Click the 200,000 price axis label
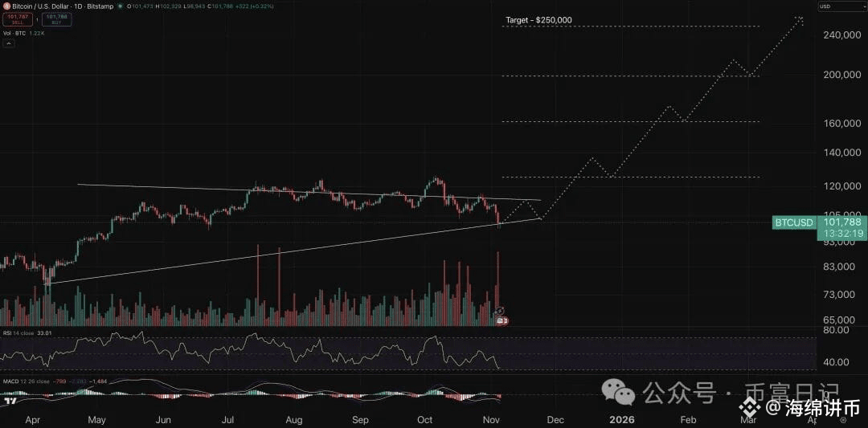Image resolution: width=868 pixels, height=428 pixels. (x=842, y=75)
